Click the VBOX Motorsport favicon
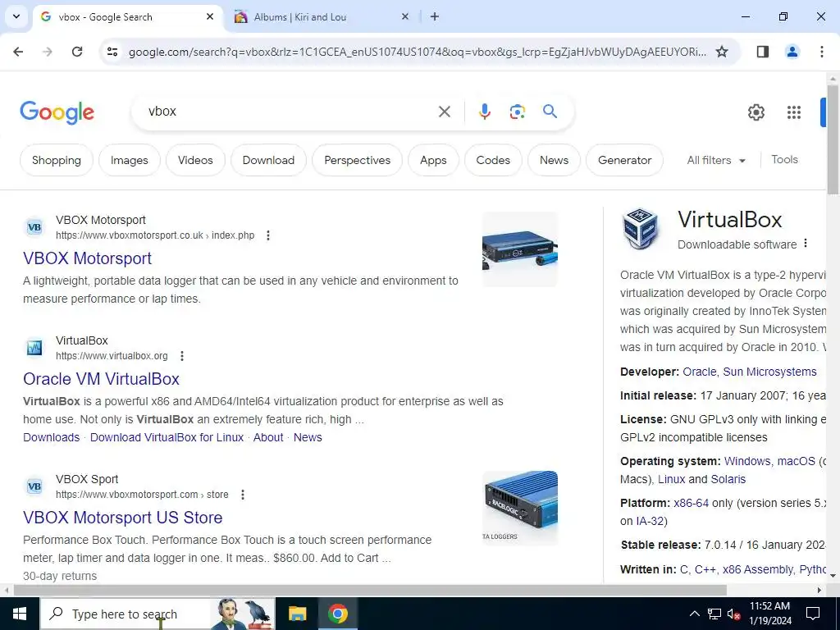This screenshot has height=630, width=840. pyautogui.click(x=34, y=227)
